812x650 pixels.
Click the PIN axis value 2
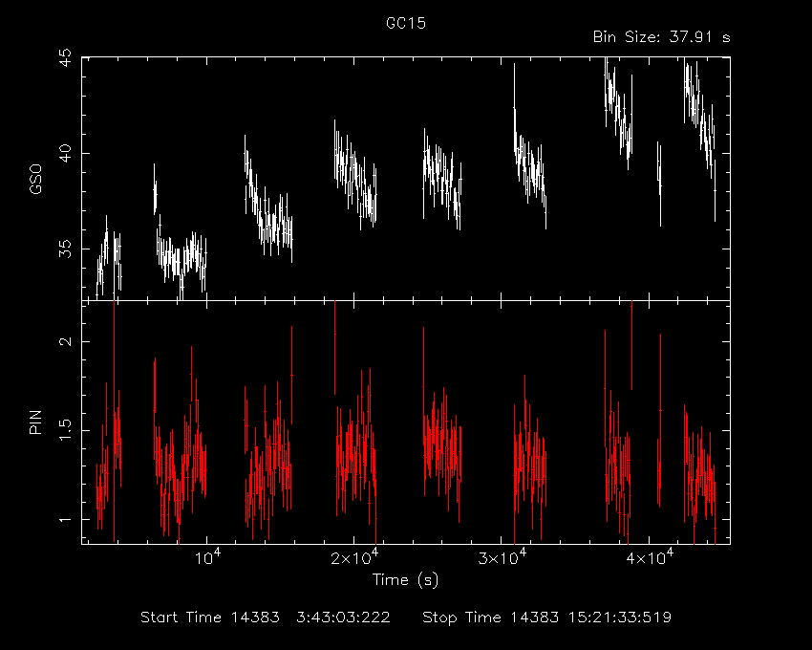click(x=67, y=341)
